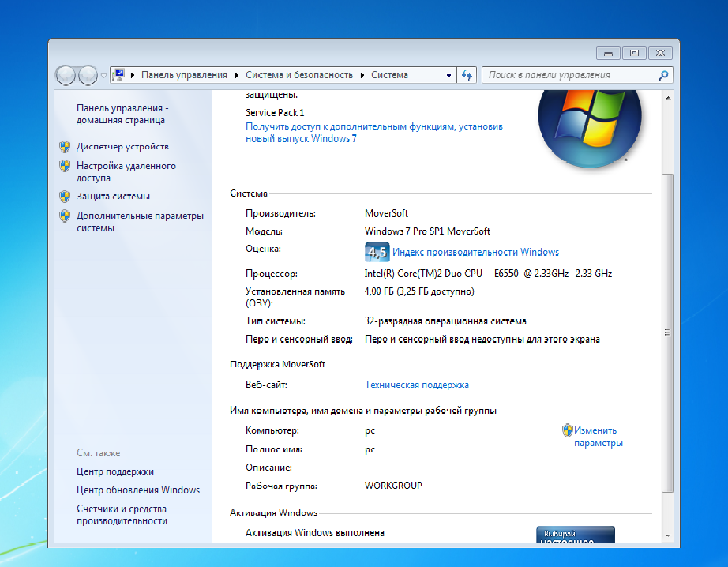Click the shield icon beside "Защита системы"

coord(65,197)
